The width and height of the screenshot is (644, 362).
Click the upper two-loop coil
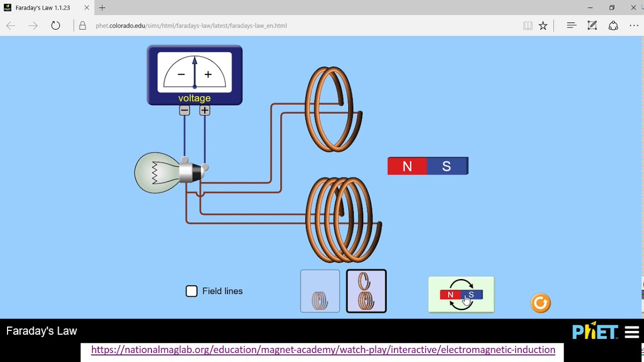coord(333,109)
